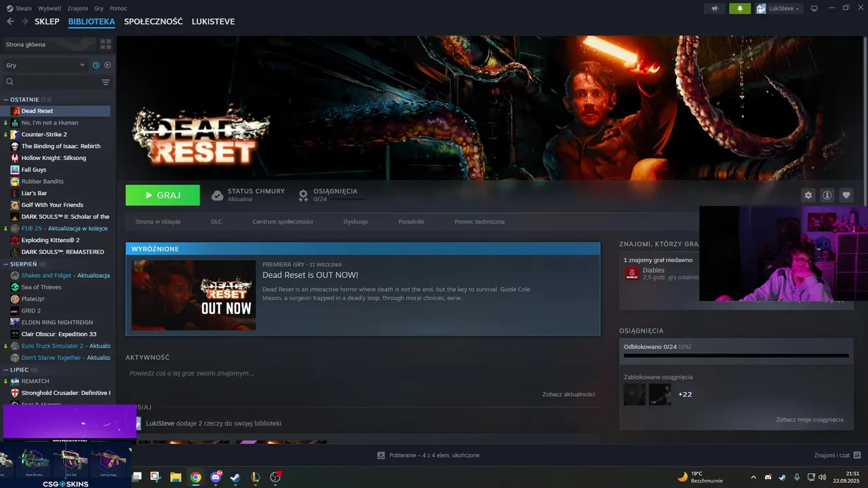Open Centrum społeczności link
This screenshot has width=868, height=488.
tap(282, 222)
